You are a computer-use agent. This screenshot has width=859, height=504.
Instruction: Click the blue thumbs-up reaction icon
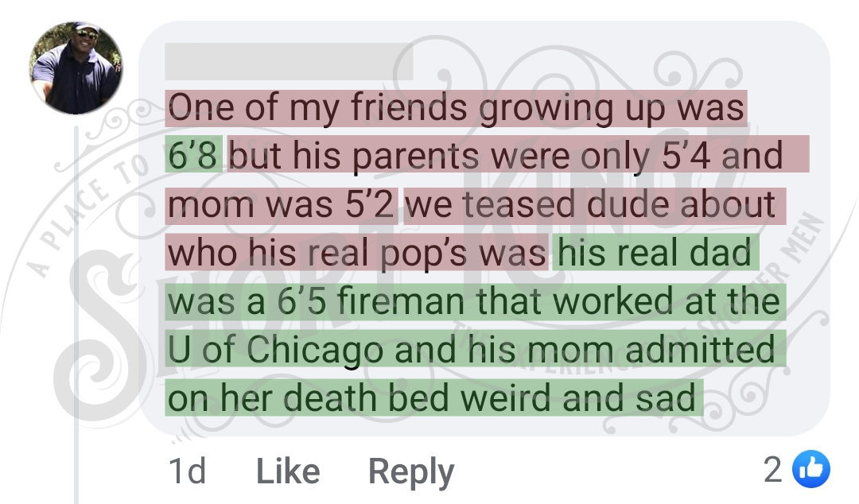click(811, 469)
